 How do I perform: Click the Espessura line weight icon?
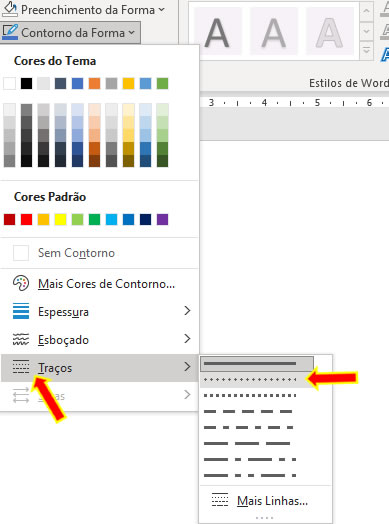click(x=21, y=311)
